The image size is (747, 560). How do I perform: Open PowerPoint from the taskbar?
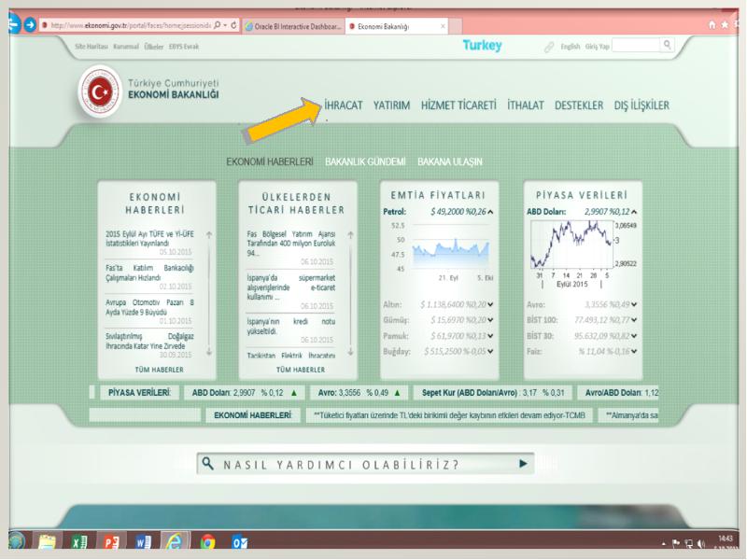(x=111, y=541)
